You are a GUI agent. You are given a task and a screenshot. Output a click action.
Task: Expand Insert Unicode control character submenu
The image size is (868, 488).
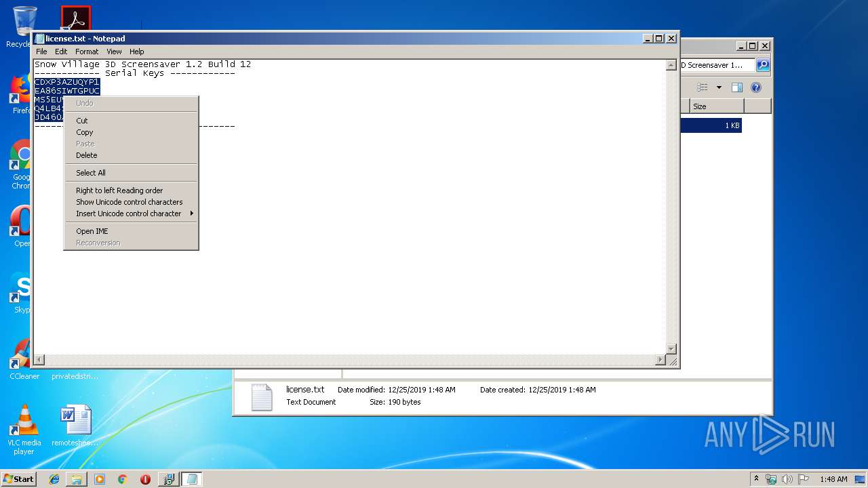(131, 213)
